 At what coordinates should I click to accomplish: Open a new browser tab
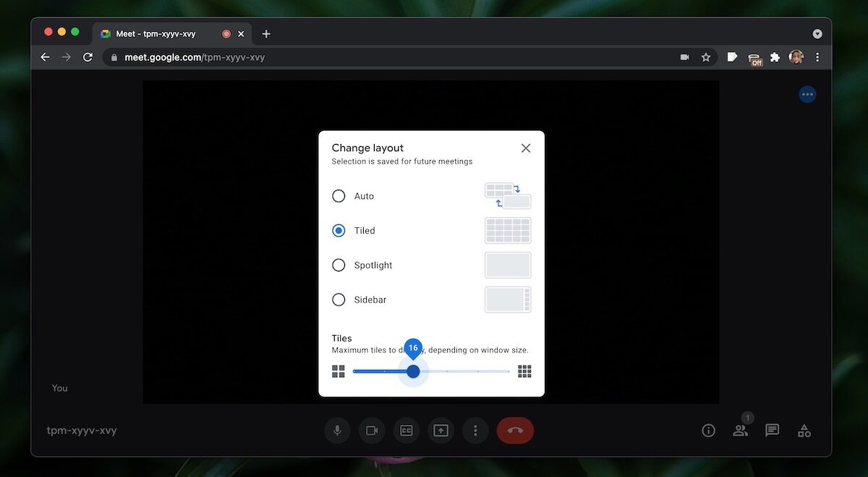[x=266, y=33]
